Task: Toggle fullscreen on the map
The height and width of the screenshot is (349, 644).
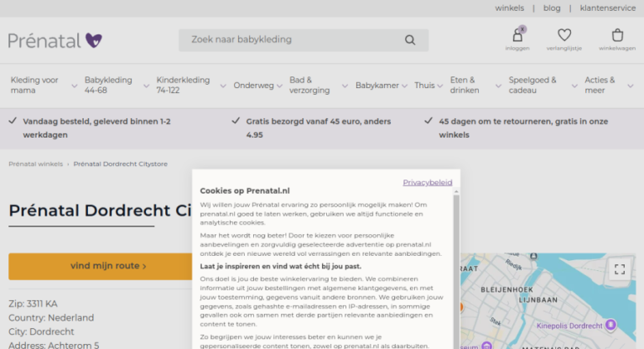Action: tap(620, 269)
